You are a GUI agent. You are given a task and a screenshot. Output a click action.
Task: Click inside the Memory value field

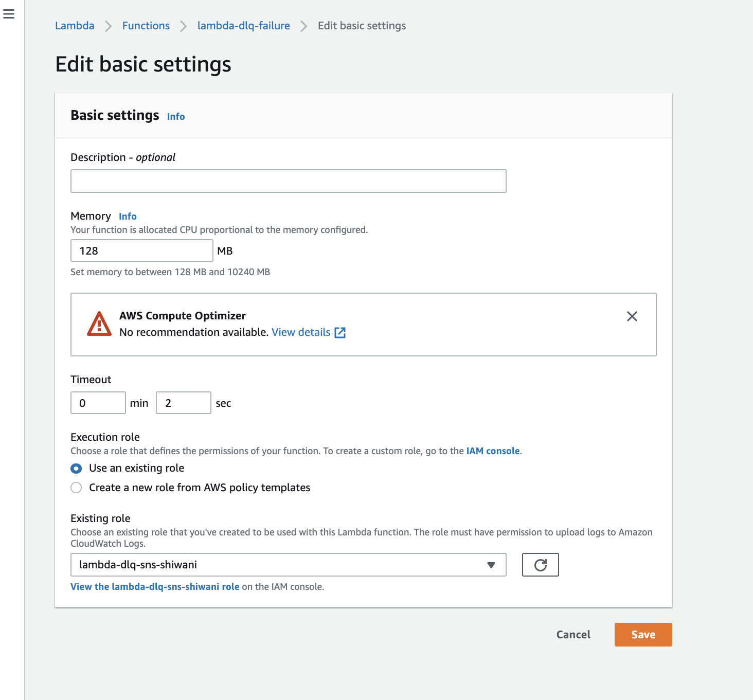(x=141, y=250)
